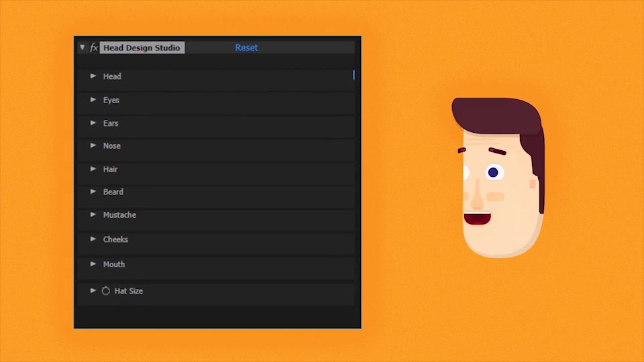The image size is (644, 362).
Task: Click the Reset link
Action: 246,48
